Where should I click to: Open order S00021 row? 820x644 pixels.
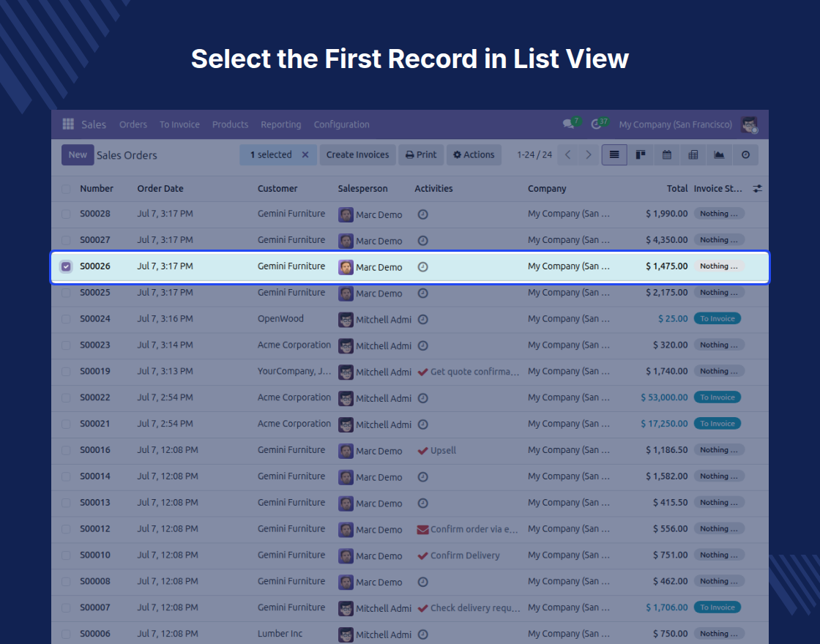point(410,424)
